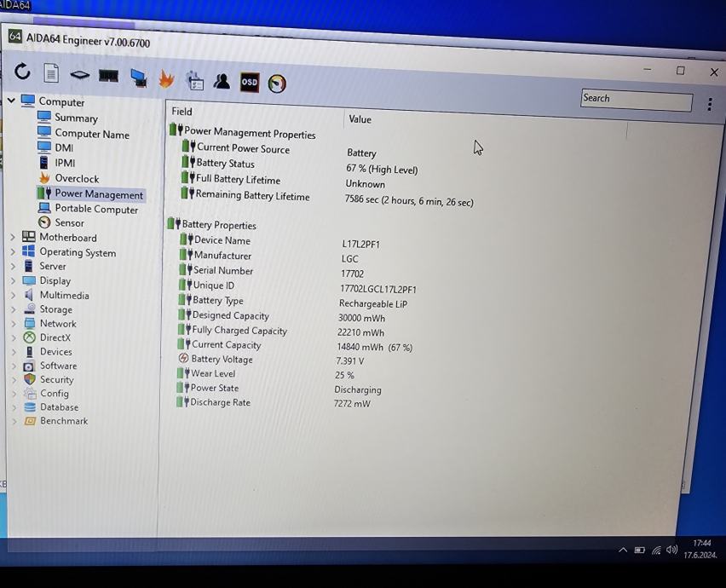
Task: Click the user profile toolbar icon
Action: (x=222, y=81)
